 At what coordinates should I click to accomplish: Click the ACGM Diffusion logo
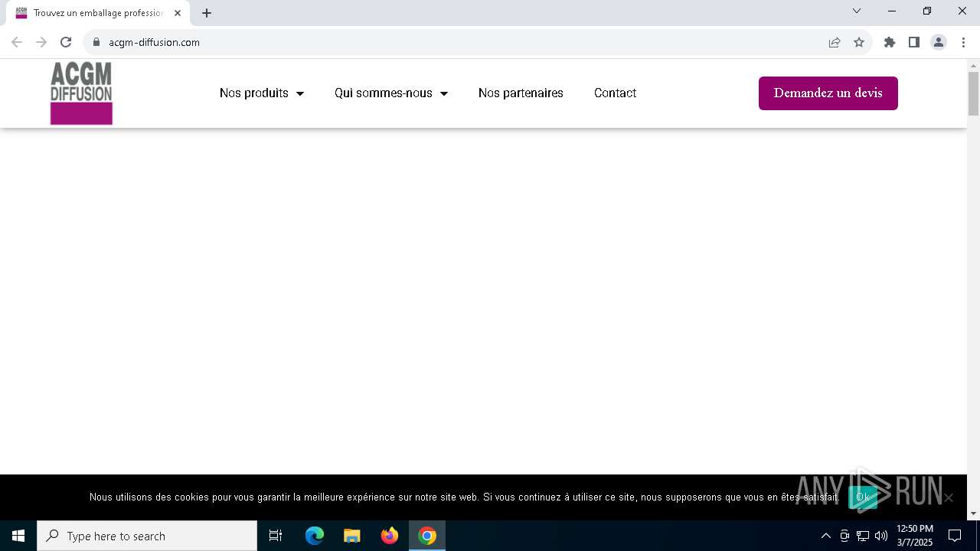(x=81, y=93)
